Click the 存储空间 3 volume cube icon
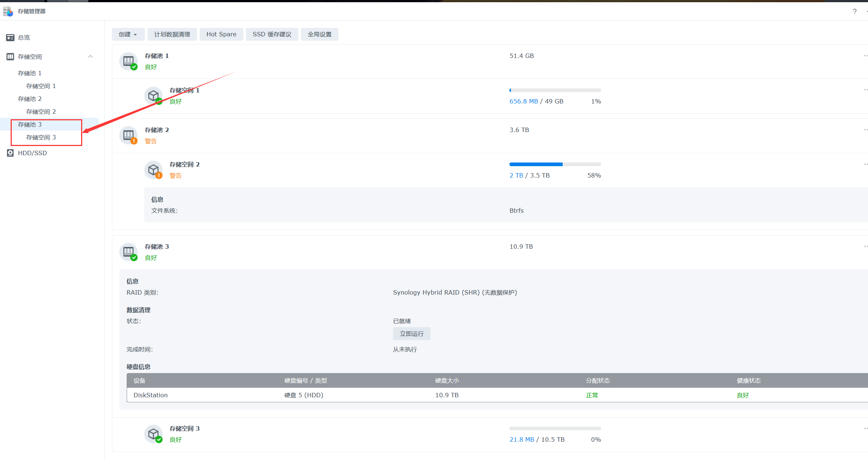 pos(153,434)
